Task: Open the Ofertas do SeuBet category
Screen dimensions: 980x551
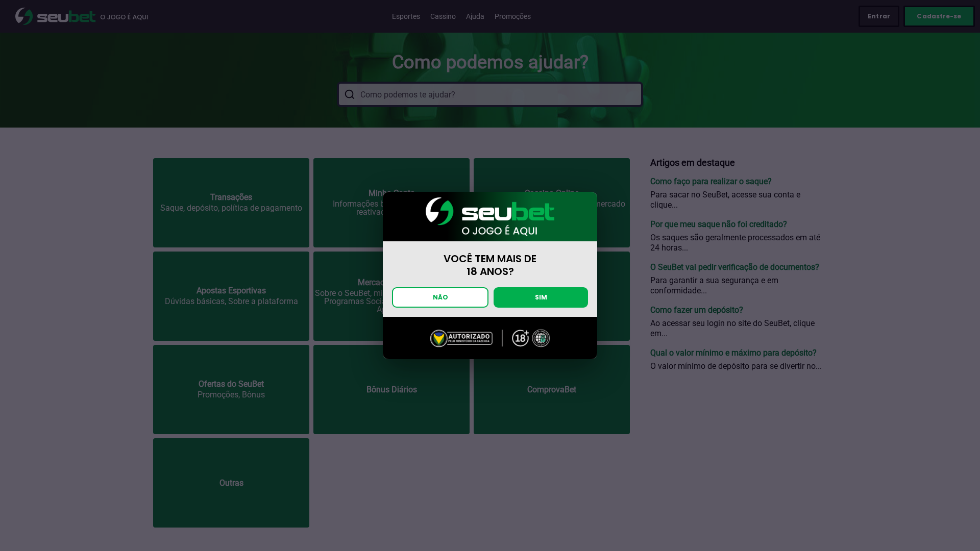Action: [x=231, y=389]
